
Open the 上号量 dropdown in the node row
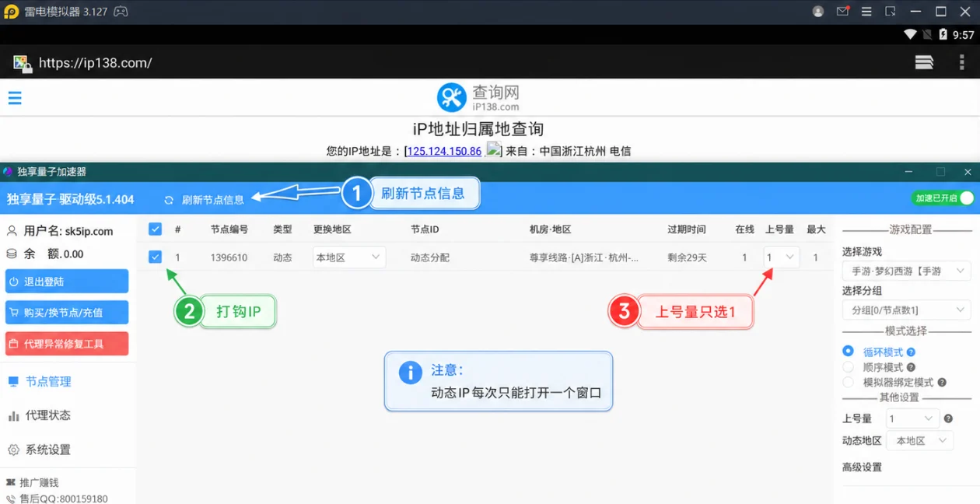(x=781, y=257)
